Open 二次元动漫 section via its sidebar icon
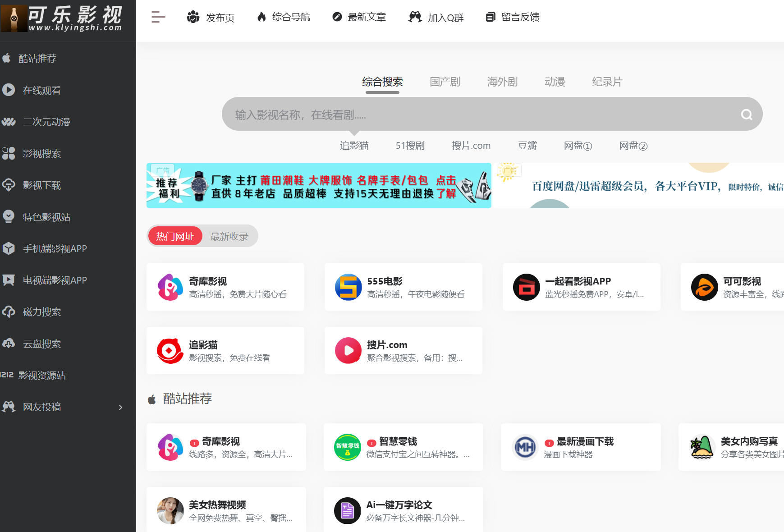The height and width of the screenshot is (532, 784). pyautogui.click(x=9, y=122)
